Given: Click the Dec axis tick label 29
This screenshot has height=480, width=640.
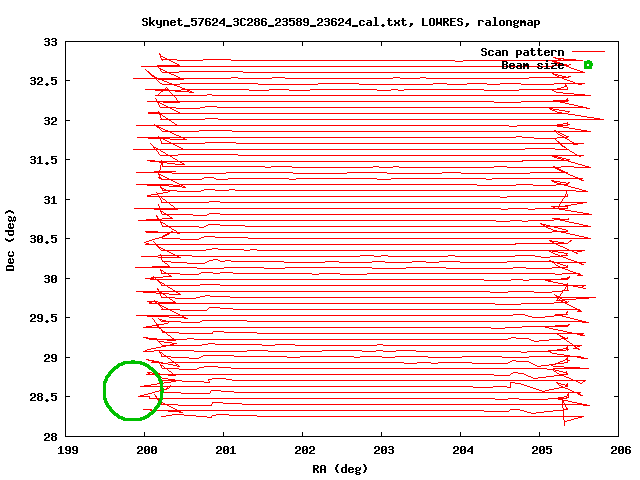Looking at the screenshot, I should pos(51,358).
